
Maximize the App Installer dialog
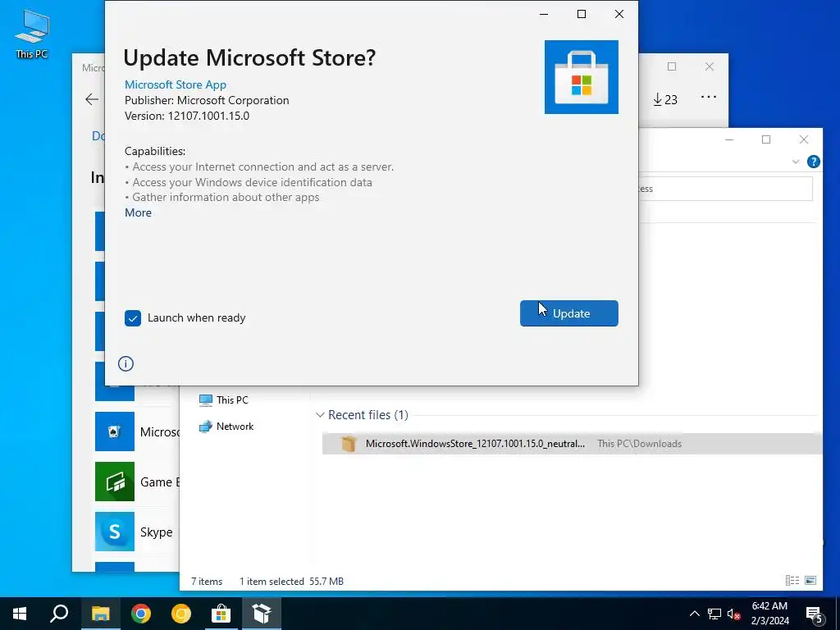(x=582, y=14)
